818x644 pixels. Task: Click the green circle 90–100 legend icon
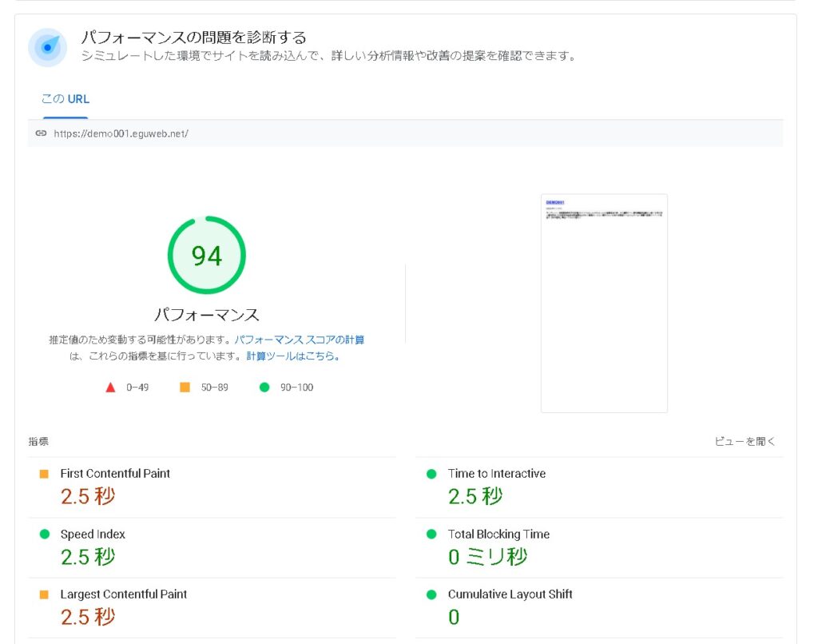[x=264, y=388]
